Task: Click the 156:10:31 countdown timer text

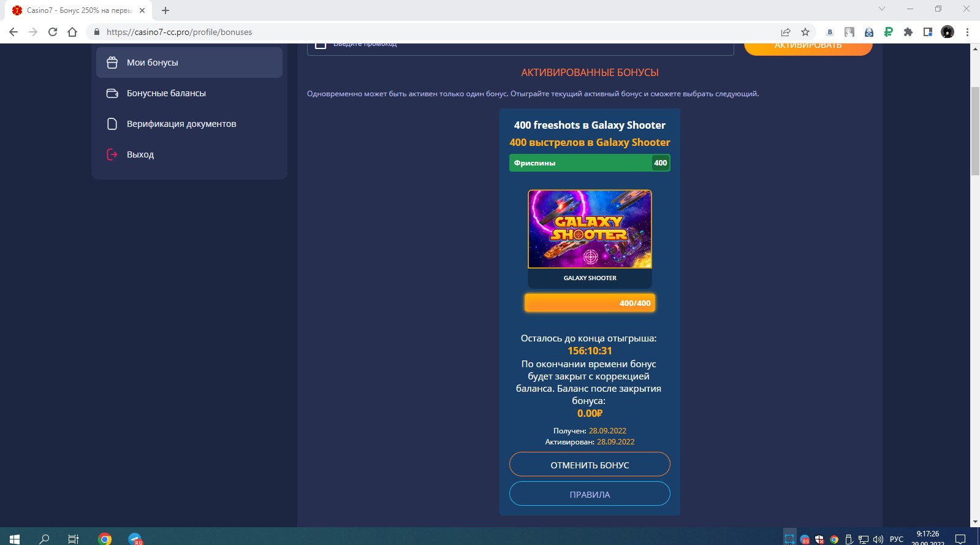Action: (x=590, y=351)
